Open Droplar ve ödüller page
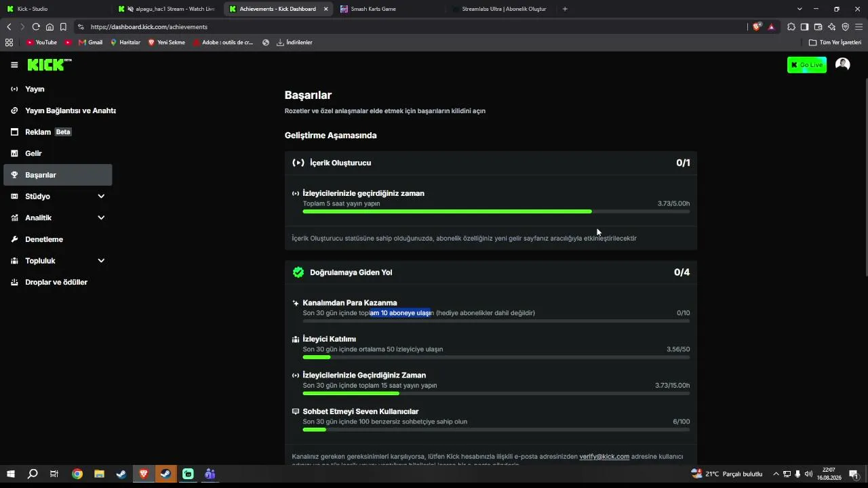 [58, 282]
